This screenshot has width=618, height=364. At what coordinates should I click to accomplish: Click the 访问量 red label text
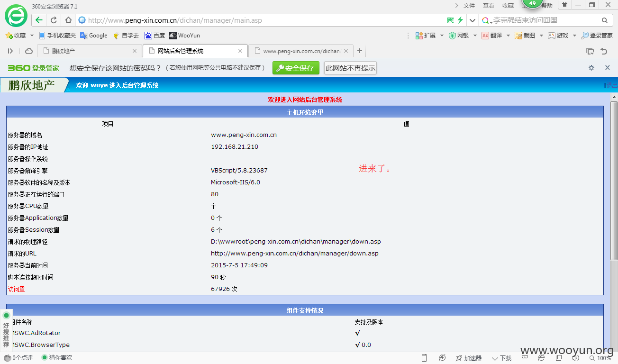point(17,289)
